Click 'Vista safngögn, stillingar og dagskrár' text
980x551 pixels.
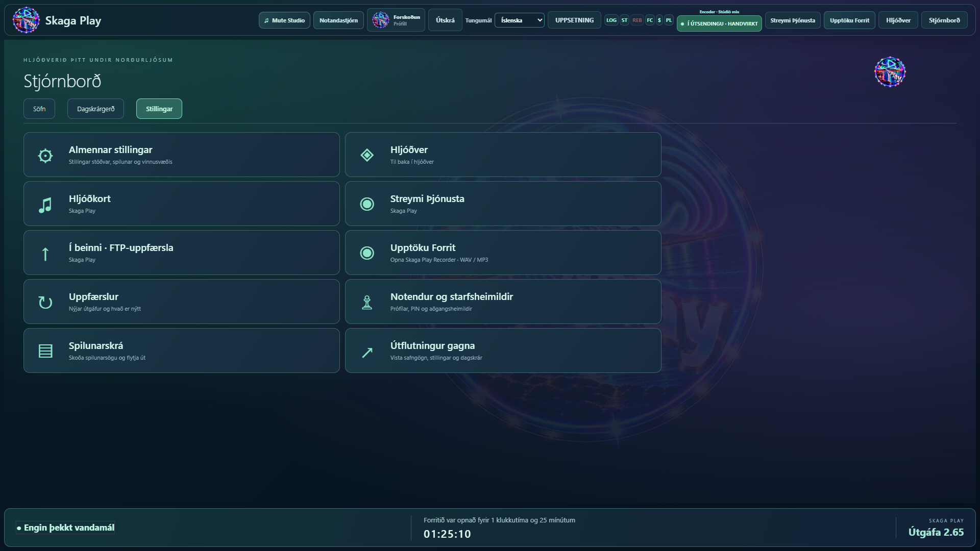tap(436, 358)
